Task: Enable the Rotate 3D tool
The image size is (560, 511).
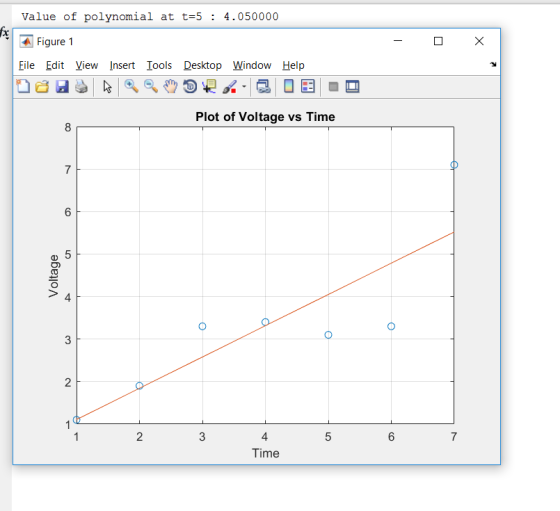Action: coord(190,86)
